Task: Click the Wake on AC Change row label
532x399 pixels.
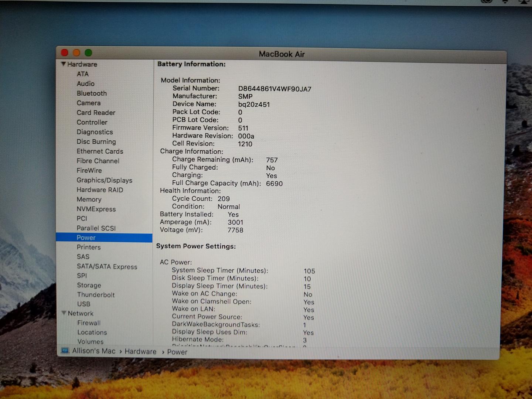Action: click(205, 294)
